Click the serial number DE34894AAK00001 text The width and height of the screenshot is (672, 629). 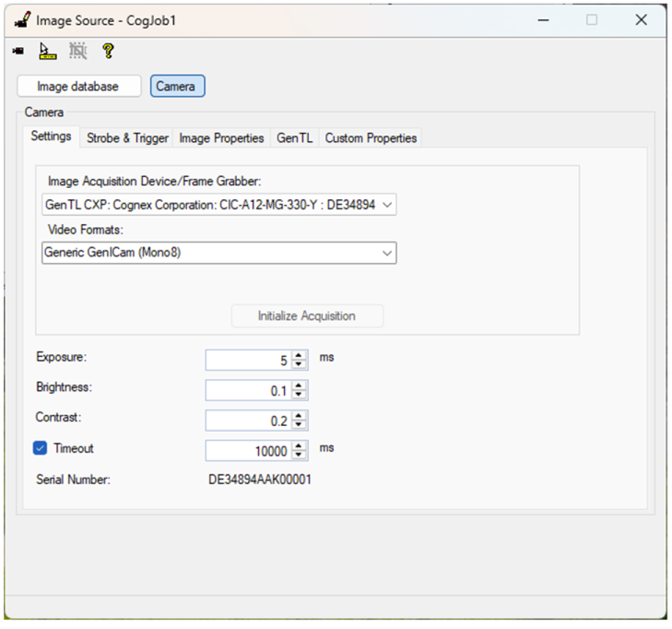point(260,480)
